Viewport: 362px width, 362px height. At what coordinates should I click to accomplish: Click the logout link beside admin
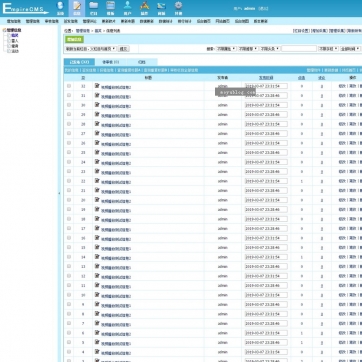(x=263, y=9)
